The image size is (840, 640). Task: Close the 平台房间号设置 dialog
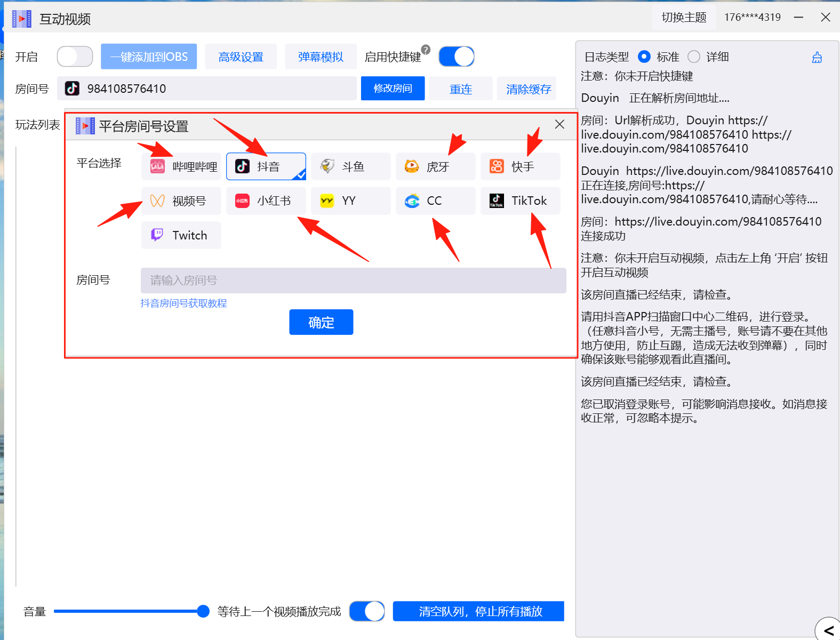tap(559, 124)
